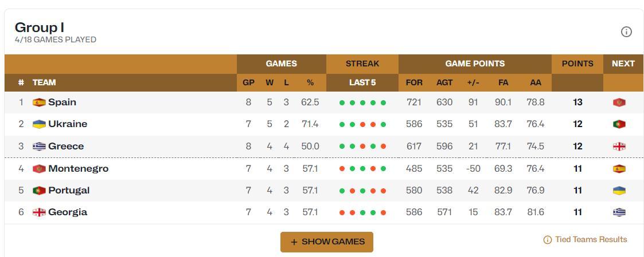Open Montenegro team name link
The height and width of the screenshot is (257, 644).
click(79, 168)
